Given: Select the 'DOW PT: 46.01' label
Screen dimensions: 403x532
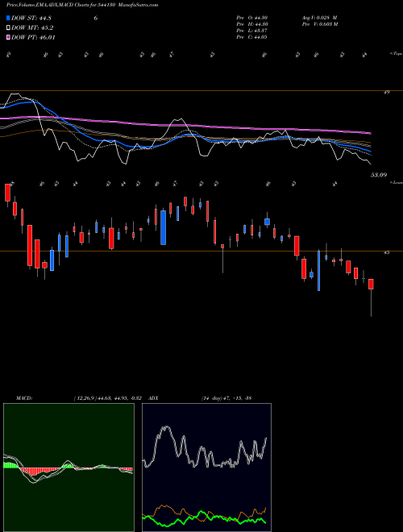Looking at the screenshot, I should click(33, 37).
